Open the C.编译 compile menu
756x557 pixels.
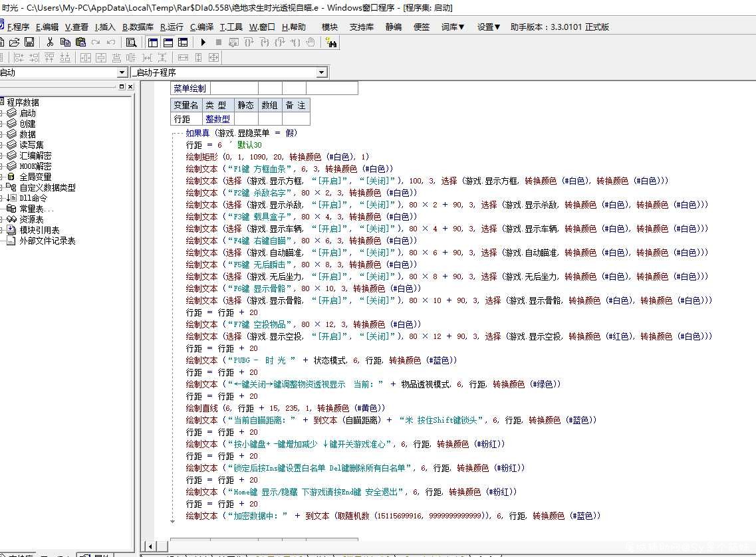[x=201, y=27]
